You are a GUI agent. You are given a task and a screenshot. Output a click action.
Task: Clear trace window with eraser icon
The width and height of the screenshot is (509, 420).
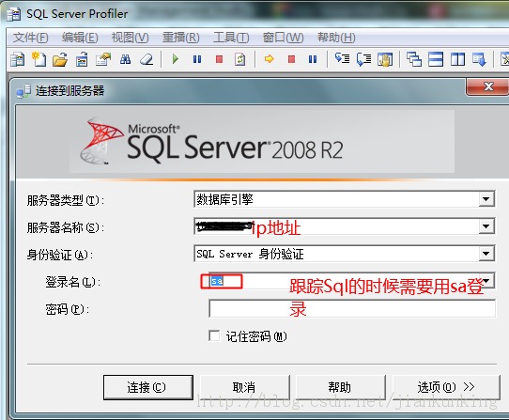[147, 59]
